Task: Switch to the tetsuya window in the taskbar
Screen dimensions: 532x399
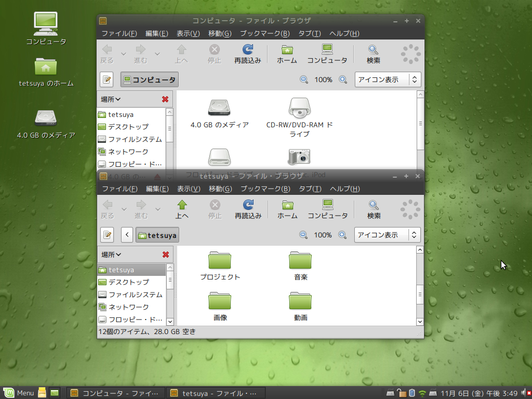Action: 216,393
